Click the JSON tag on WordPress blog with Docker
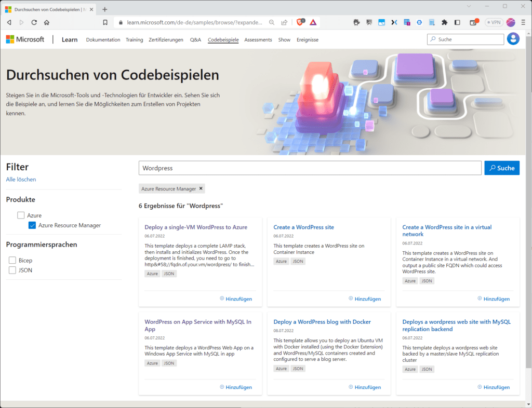532x408 pixels. point(298,369)
